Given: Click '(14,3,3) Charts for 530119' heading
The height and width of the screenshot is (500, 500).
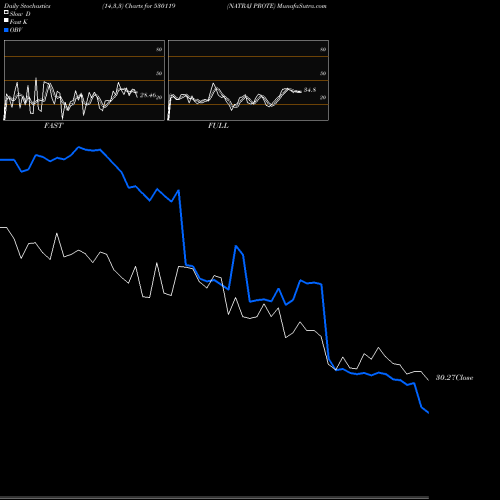Looking at the screenshot, I should tap(139, 6).
